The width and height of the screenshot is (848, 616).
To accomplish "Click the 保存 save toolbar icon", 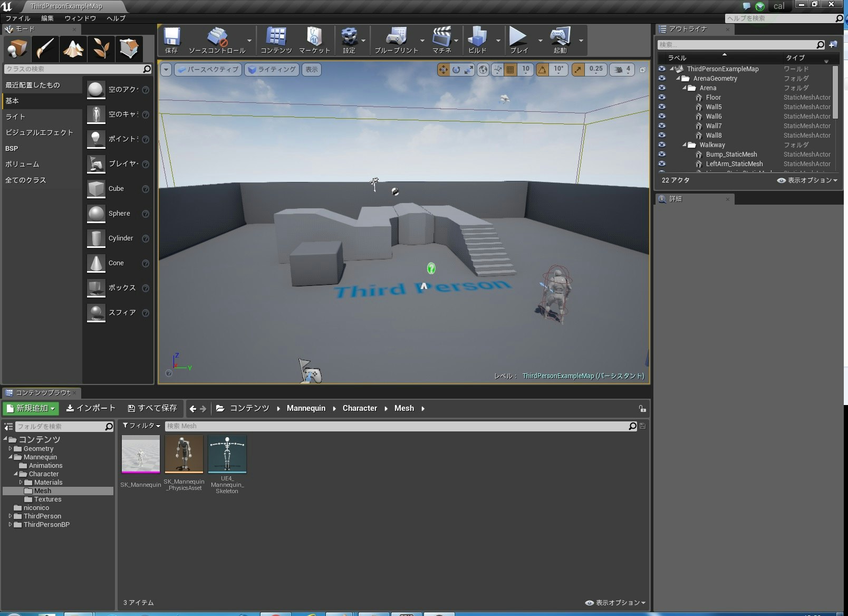I will point(171,40).
